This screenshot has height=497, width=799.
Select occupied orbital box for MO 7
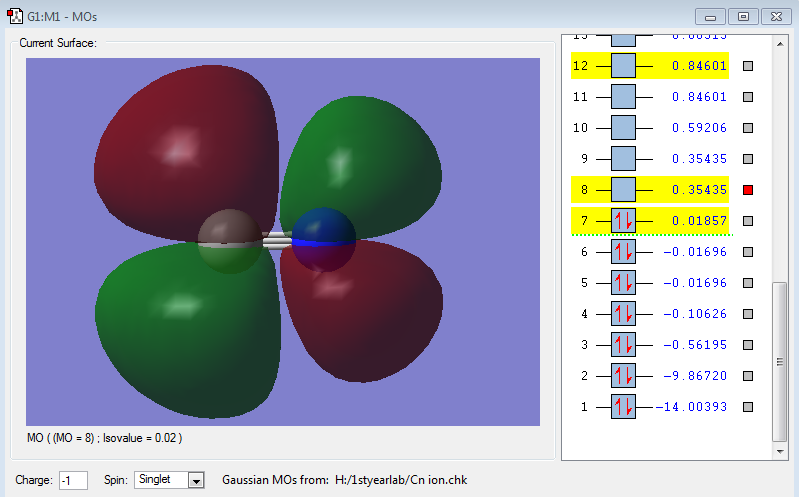point(623,221)
